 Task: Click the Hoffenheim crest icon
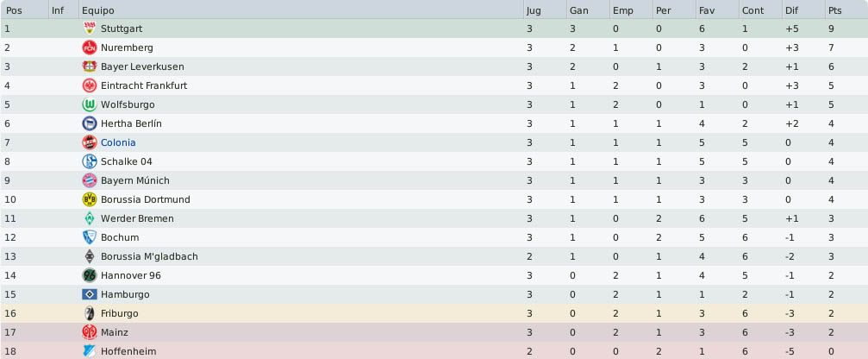pos(89,351)
